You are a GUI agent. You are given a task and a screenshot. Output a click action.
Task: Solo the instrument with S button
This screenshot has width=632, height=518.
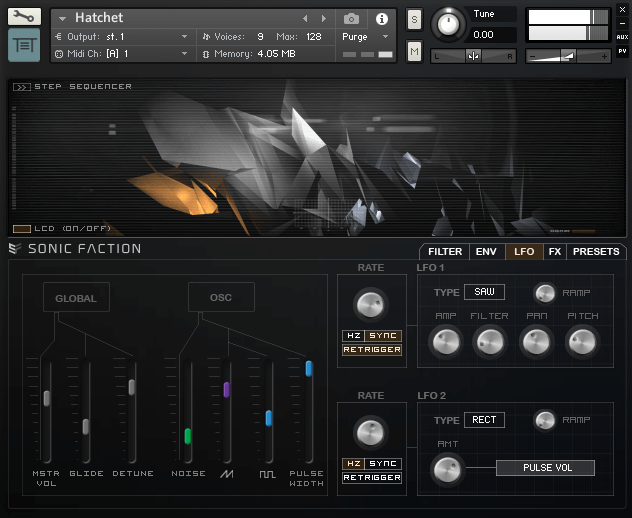coord(414,19)
